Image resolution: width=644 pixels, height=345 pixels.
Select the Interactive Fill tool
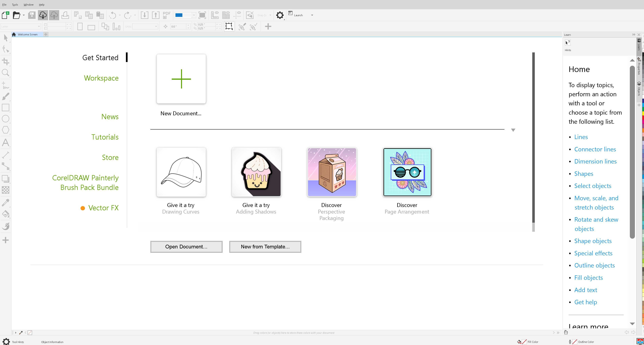[6, 214]
